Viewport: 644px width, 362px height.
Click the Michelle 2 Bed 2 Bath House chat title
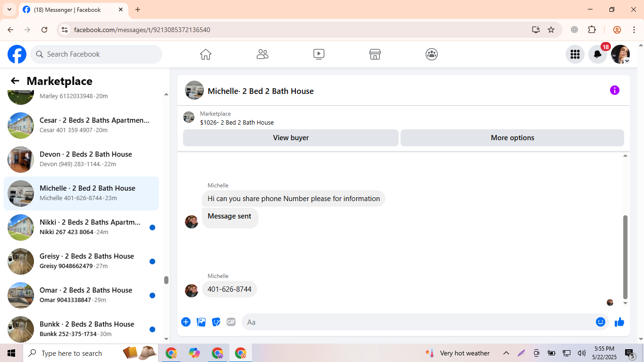click(260, 91)
